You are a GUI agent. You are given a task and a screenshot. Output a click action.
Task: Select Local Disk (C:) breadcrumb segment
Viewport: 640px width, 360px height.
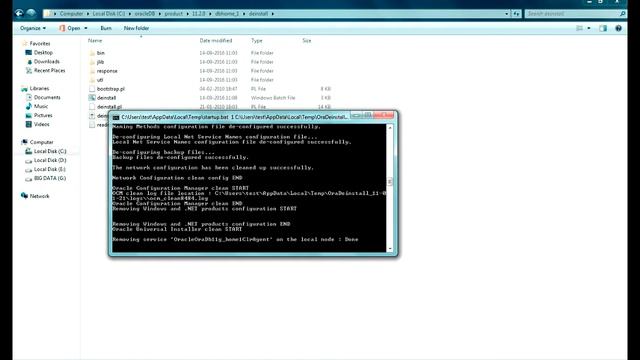tap(109, 14)
